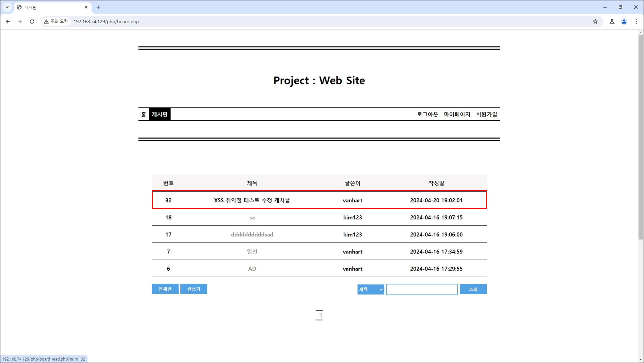The height and width of the screenshot is (363, 644).
Task: Focus the board search text field
Action: click(x=422, y=289)
